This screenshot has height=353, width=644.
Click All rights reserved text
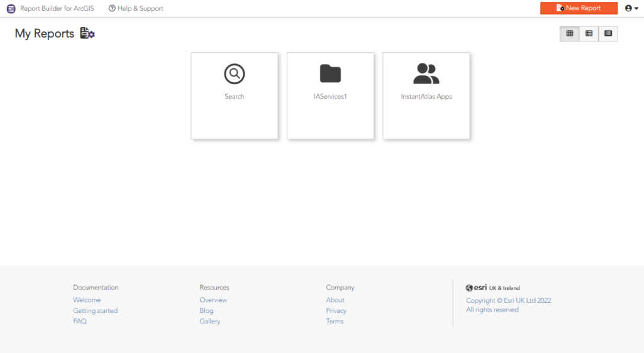(x=492, y=310)
